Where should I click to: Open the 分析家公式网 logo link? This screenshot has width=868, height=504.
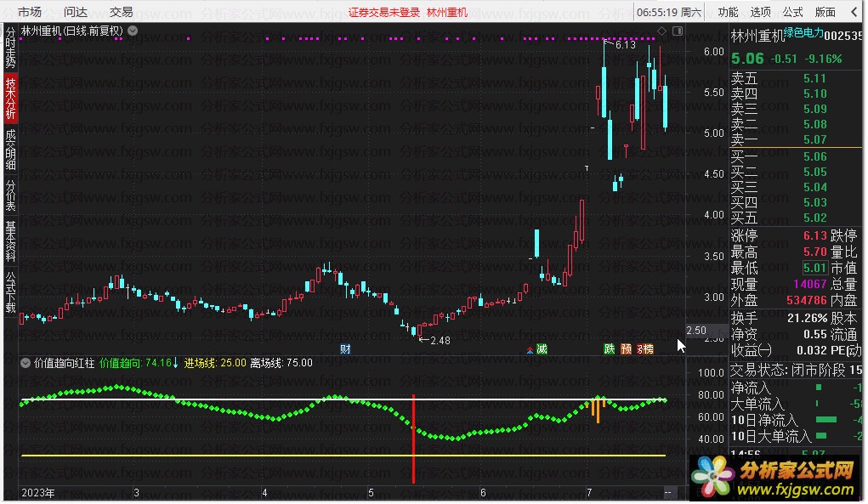pyautogui.click(x=774, y=478)
